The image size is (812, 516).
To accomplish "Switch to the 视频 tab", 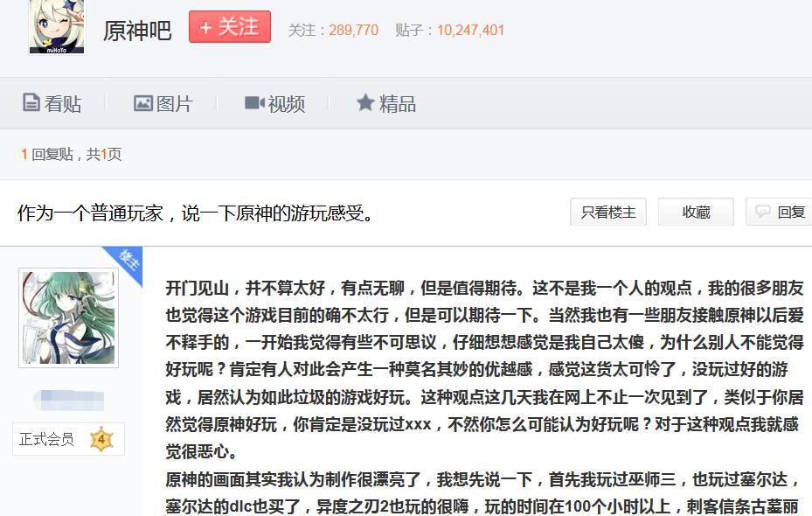I will (275, 103).
